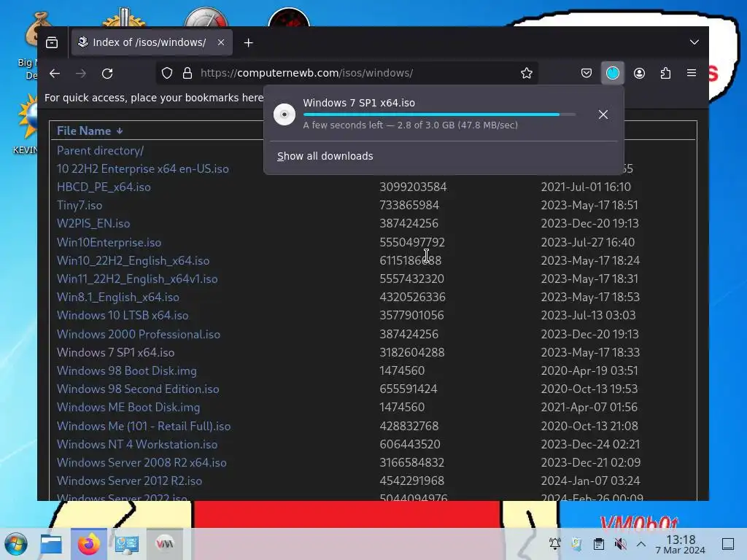Download Tiny7.iso
Viewport: 747px width, 560px height.
pyautogui.click(x=79, y=205)
